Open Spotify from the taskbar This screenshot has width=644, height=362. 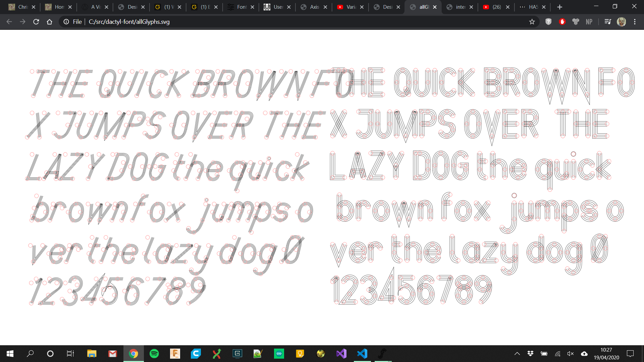pos(154,354)
